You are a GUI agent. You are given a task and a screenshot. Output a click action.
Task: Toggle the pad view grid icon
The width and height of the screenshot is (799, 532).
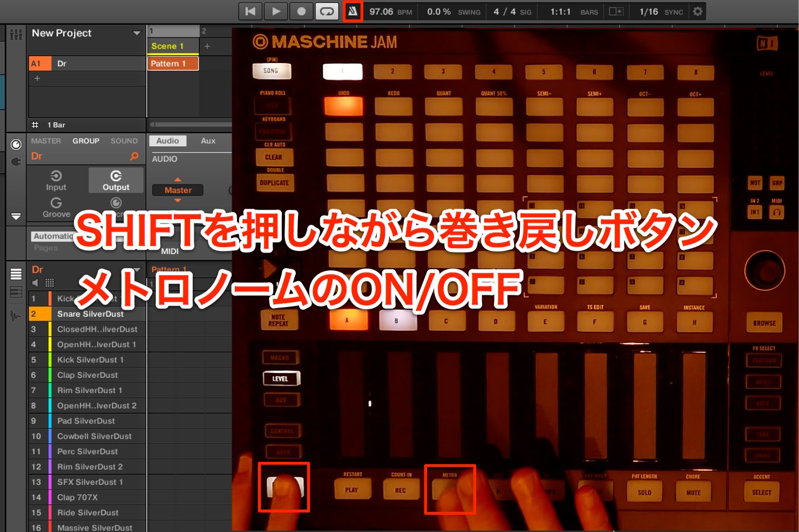click(x=50, y=283)
